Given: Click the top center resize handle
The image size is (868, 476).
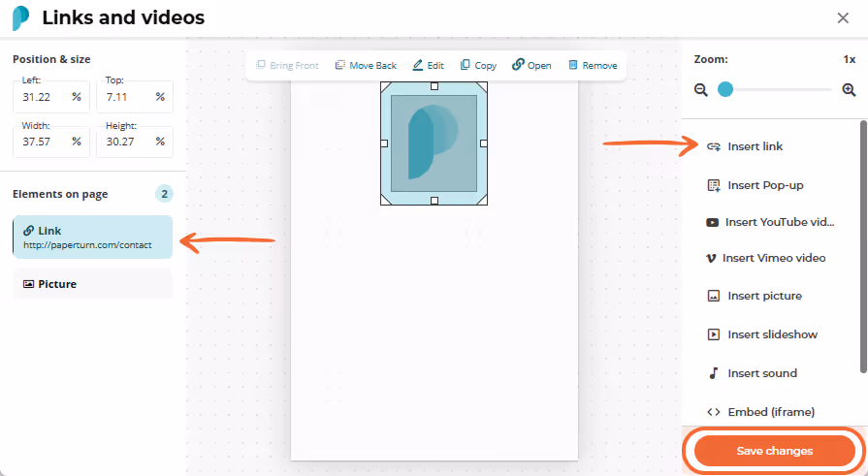Looking at the screenshot, I should click(x=434, y=86).
